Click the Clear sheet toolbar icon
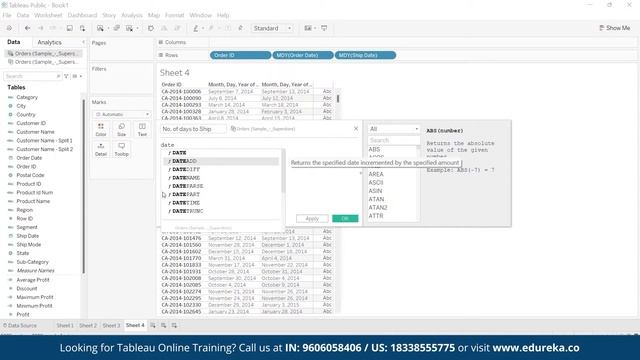Image resolution: width=640 pixels, height=360 pixels. [x=129, y=28]
